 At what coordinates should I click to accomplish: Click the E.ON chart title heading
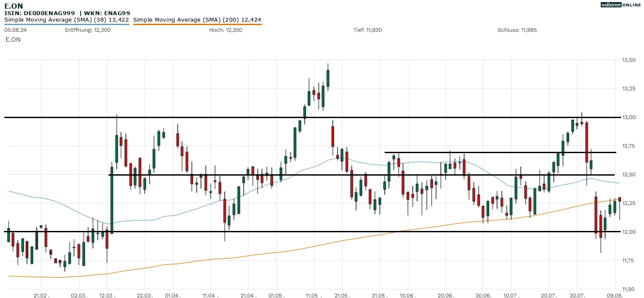pyautogui.click(x=14, y=6)
